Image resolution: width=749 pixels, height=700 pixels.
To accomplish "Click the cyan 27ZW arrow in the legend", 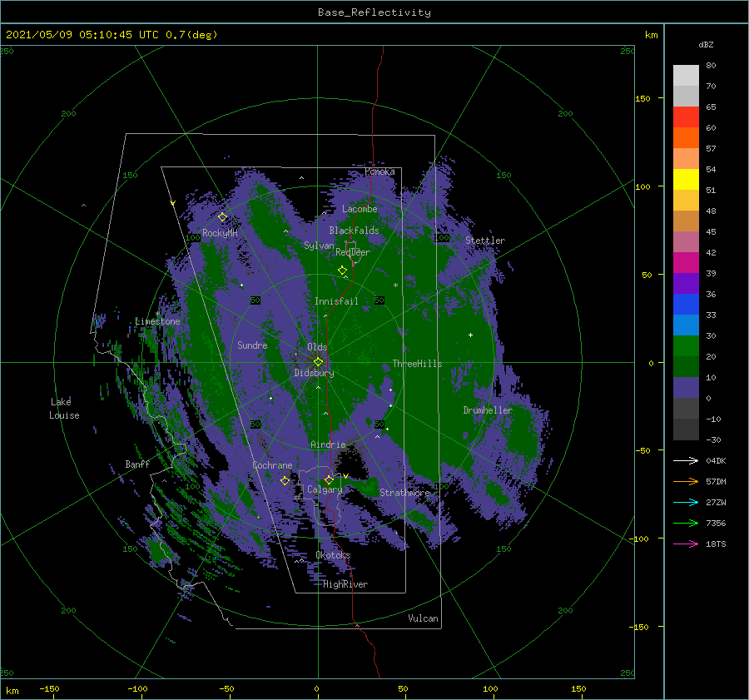I will point(686,502).
